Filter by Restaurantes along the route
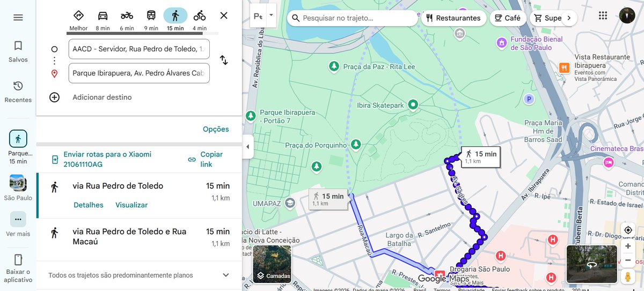Screen dimensions: 644x291 click(453, 18)
